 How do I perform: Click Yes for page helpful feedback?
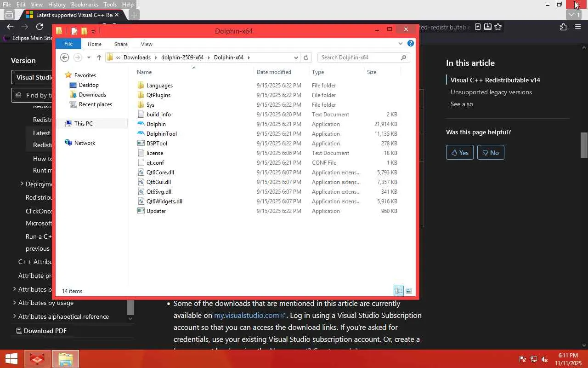(460, 153)
